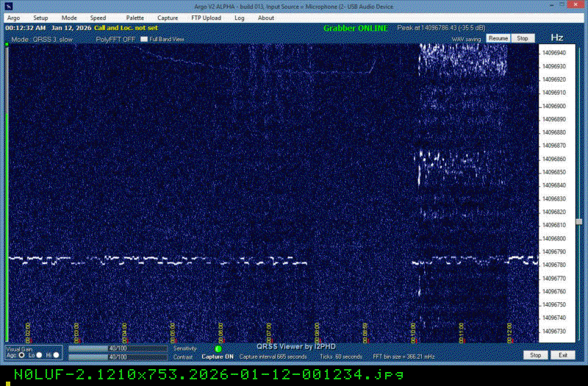Enable the Full Band View checkbox
This screenshot has height=386, width=588.
(x=144, y=39)
